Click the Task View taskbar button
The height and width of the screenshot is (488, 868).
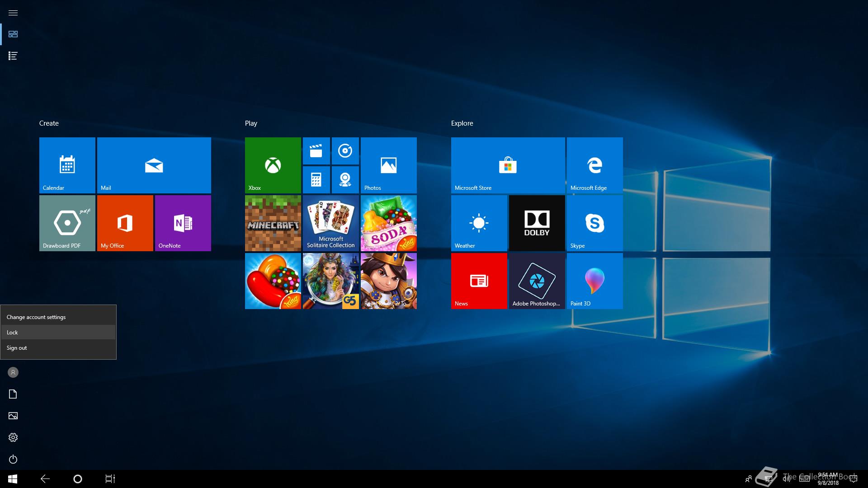(110, 479)
